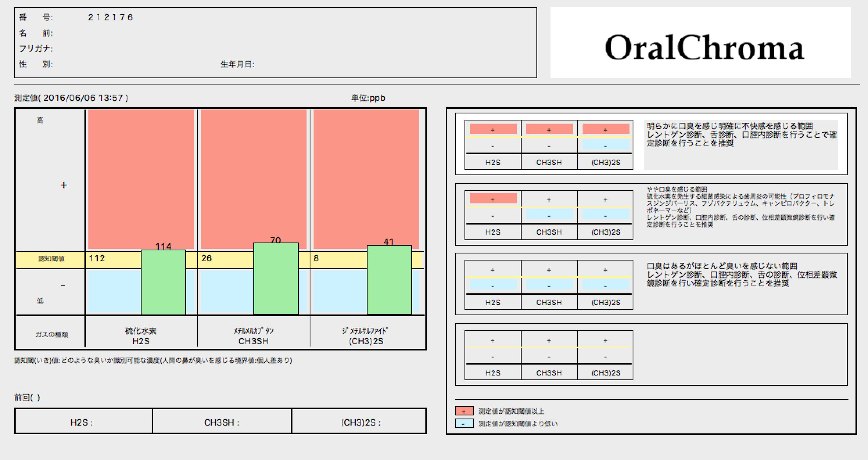
Task: Click the green H2S measurement bar
Action: [163, 282]
